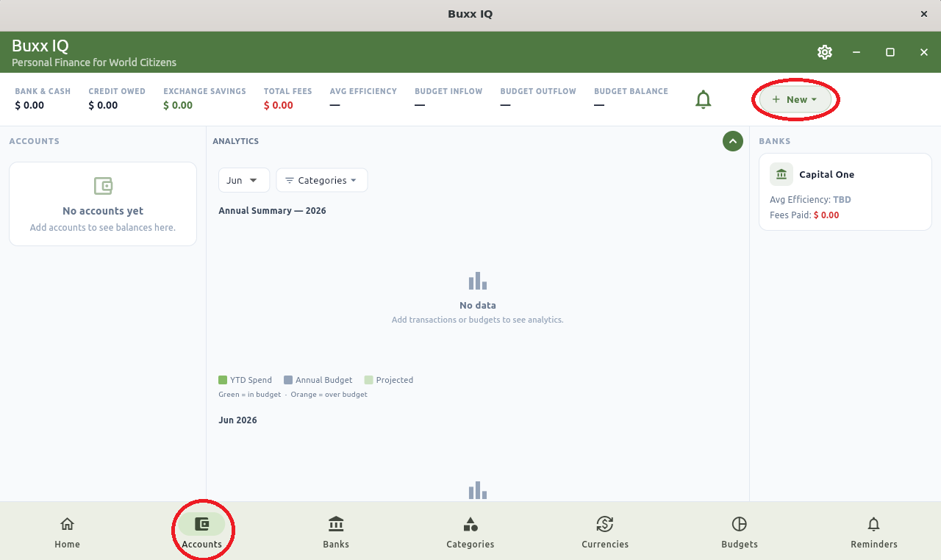Click 'Avg Efficiency: TBD' on Capital One

point(810,200)
